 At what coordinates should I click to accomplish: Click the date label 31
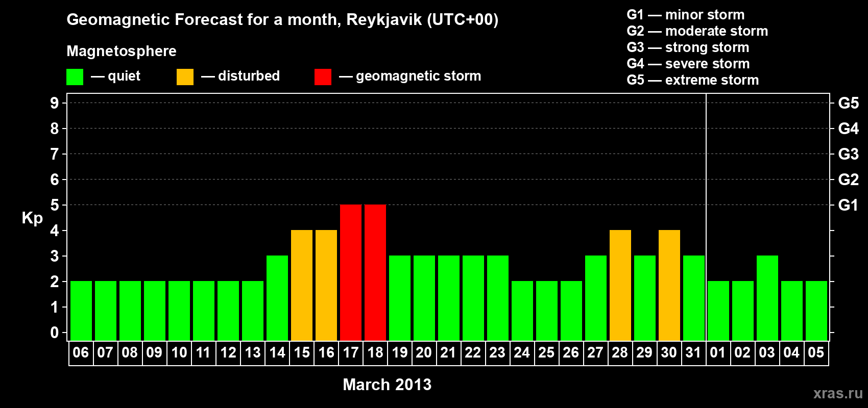(x=693, y=352)
